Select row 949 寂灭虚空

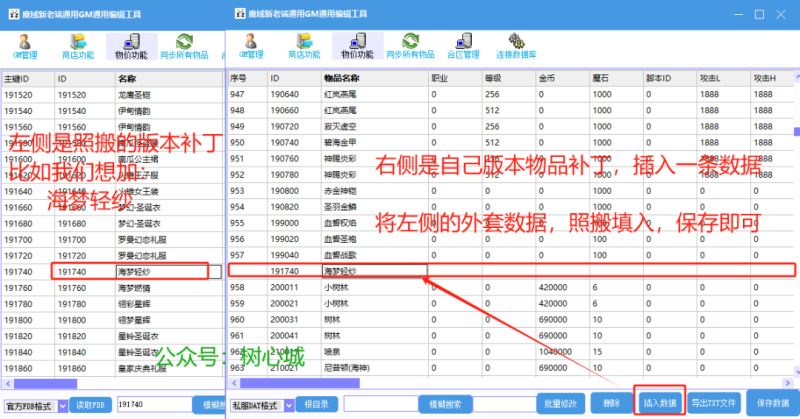coord(510,127)
